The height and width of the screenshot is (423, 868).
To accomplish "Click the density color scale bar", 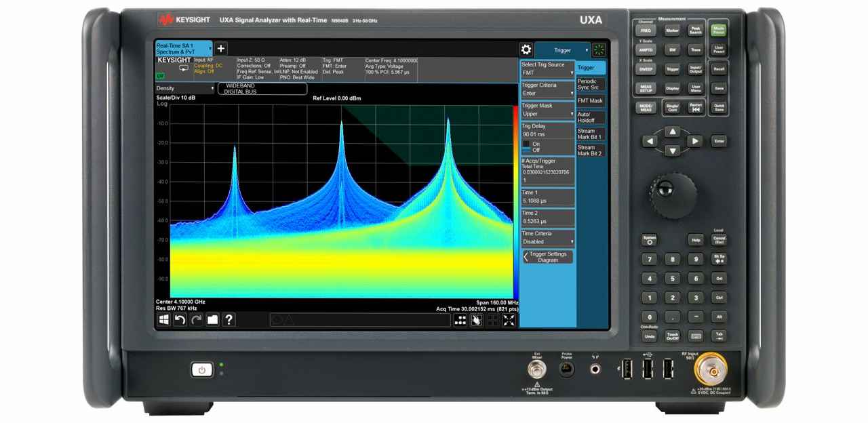I will pyautogui.click(x=515, y=201).
